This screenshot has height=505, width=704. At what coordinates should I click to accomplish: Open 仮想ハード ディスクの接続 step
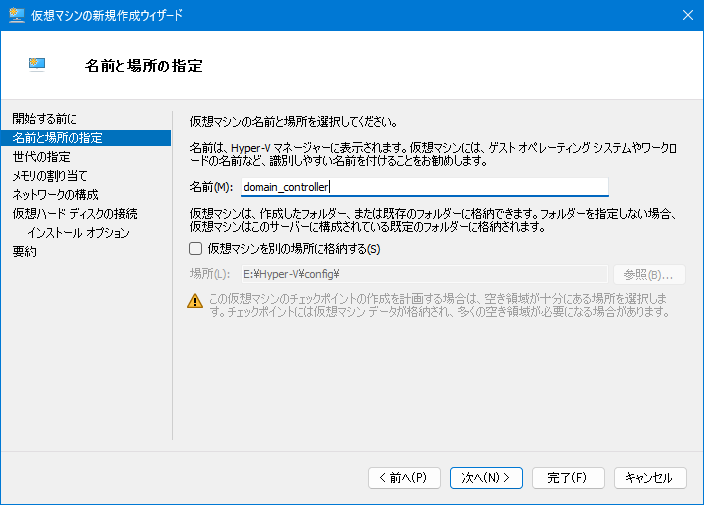coord(75,214)
